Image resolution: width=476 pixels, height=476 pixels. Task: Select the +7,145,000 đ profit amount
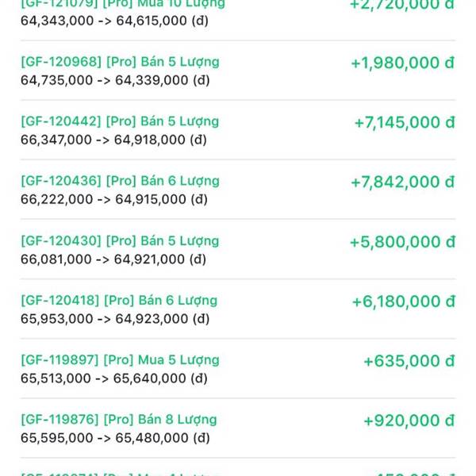pyautogui.click(x=405, y=122)
